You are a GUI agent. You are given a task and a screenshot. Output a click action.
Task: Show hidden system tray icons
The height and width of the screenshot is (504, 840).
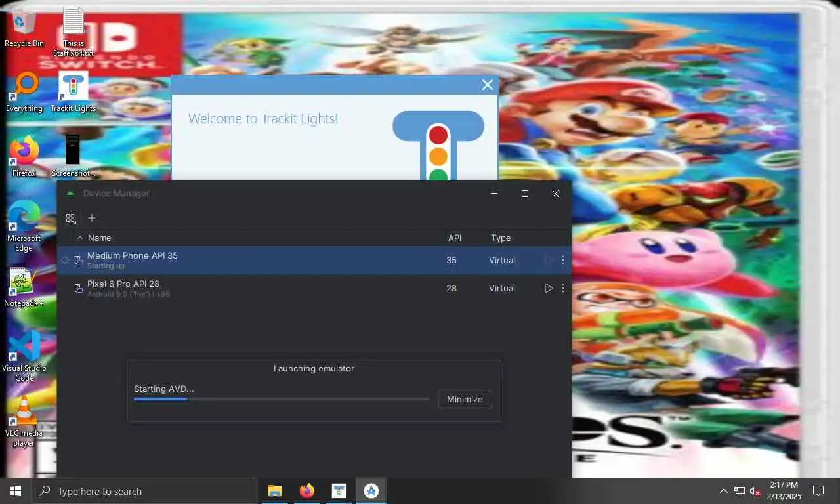(x=723, y=491)
